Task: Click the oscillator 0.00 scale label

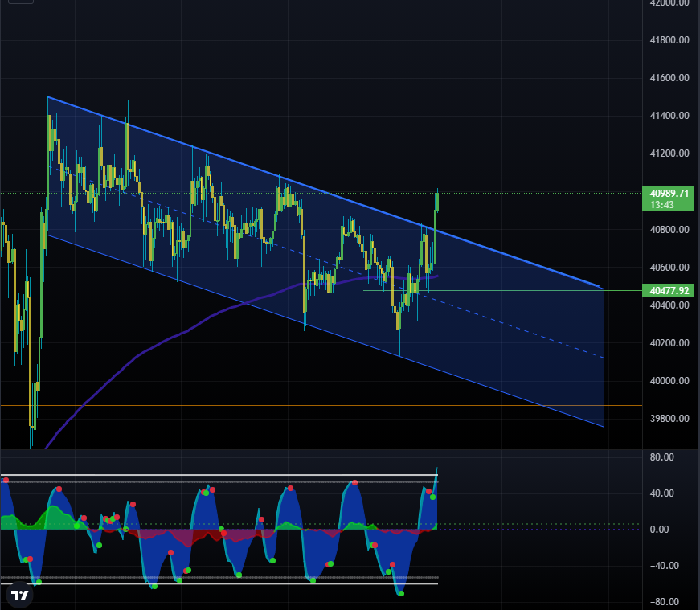Action: pos(659,530)
